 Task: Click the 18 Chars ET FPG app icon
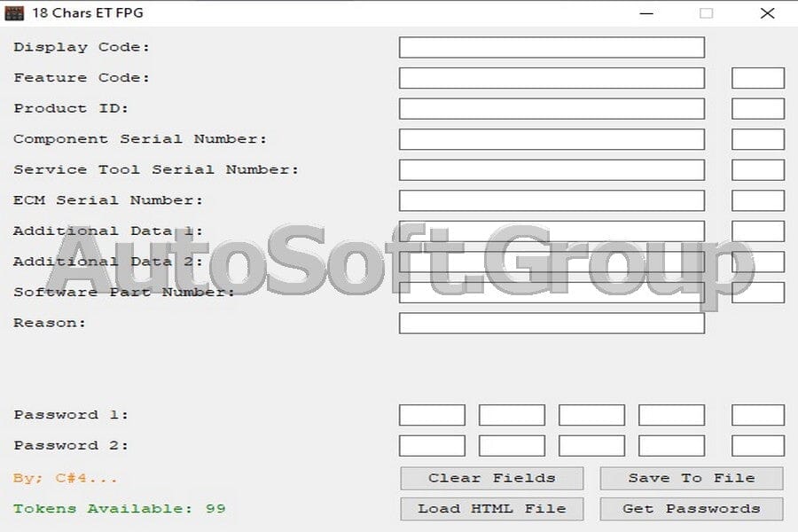tap(14, 12)
